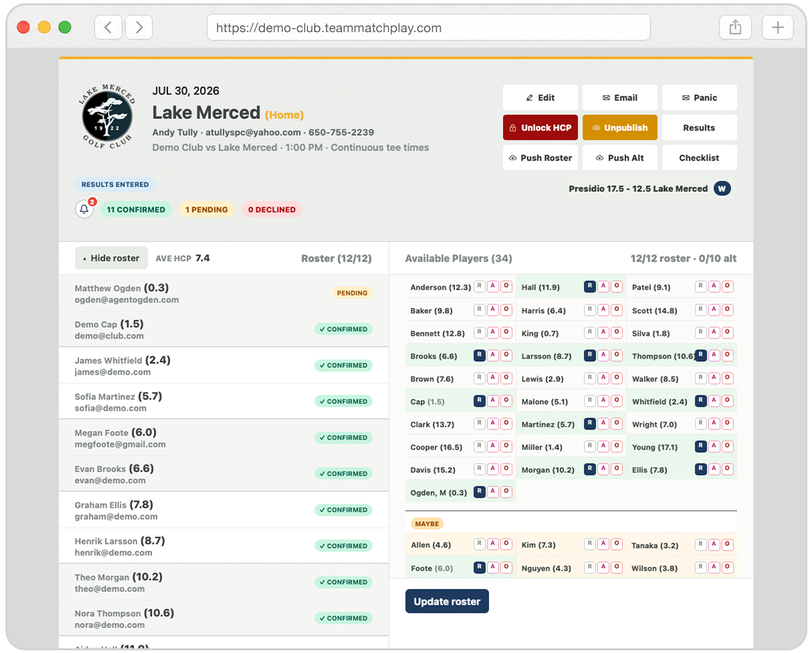Toggle R for Anderson (12.3)
The width and height of the screenshot is (812, 653).
coord(480,287)
